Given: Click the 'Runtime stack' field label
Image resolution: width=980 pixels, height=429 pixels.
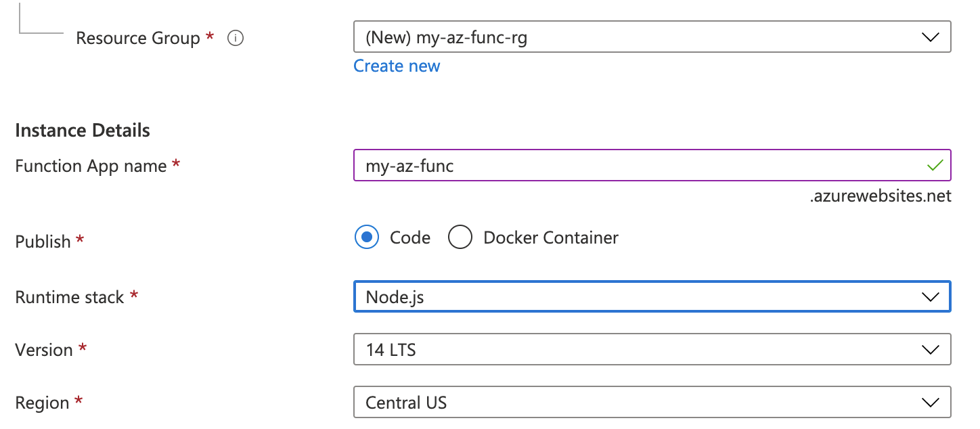Looking at the screenshot, I should pos(70,297).
